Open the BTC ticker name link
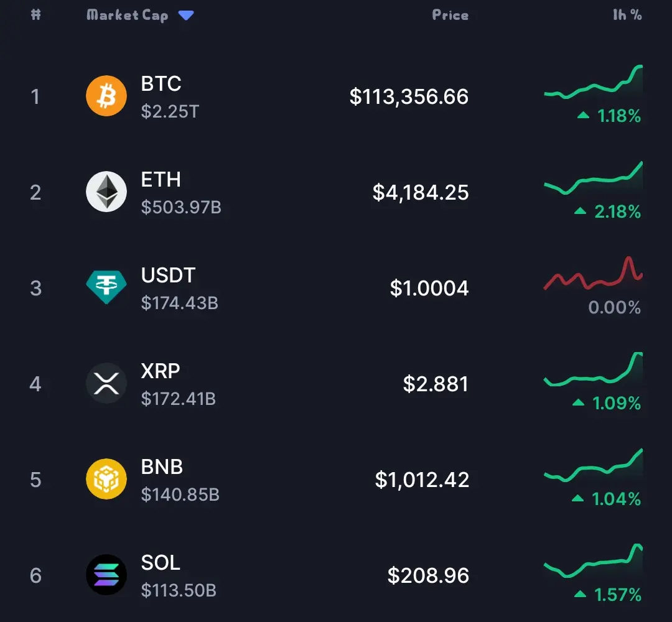 pos(161,83)
